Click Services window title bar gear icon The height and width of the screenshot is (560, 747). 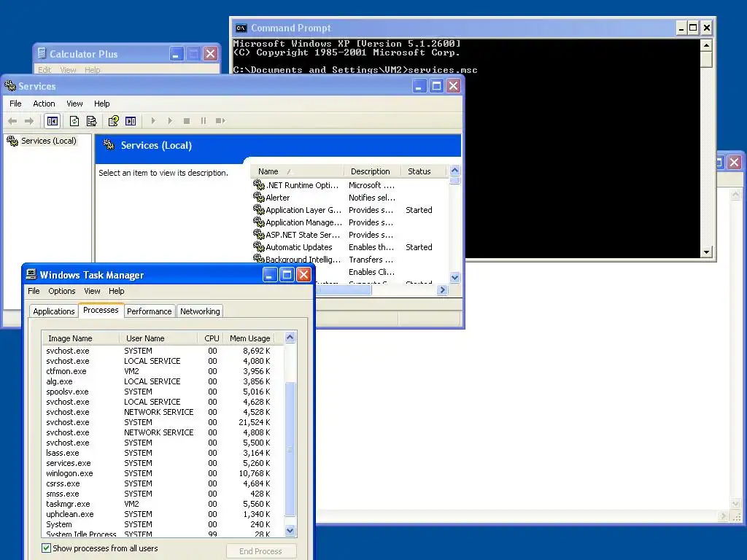click(10, 86)
